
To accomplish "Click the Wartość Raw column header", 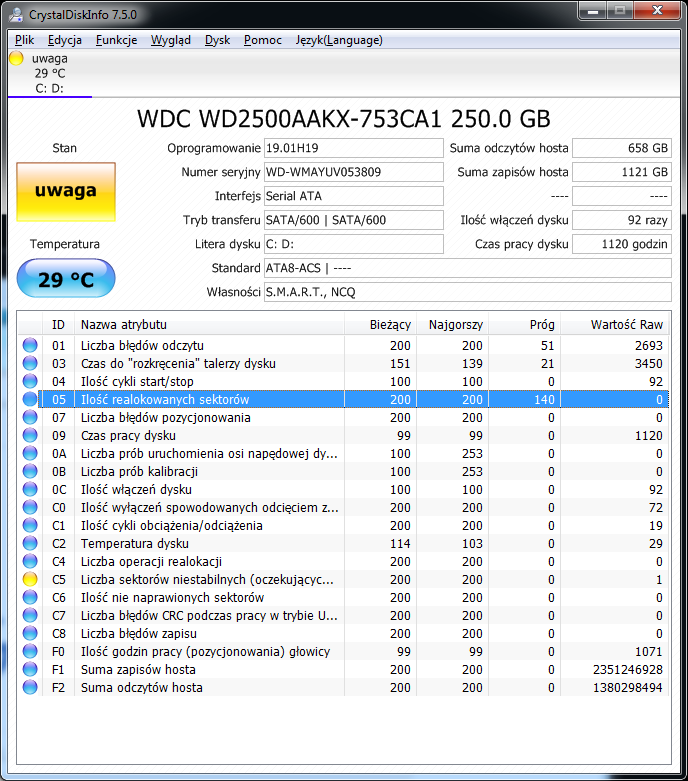I will (615, 325).
